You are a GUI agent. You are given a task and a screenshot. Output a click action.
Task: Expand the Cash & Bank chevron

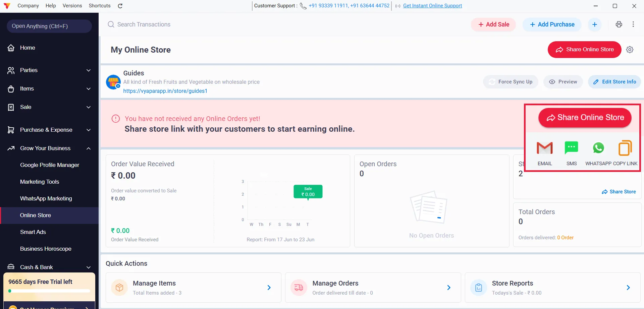tap(89, 267)
